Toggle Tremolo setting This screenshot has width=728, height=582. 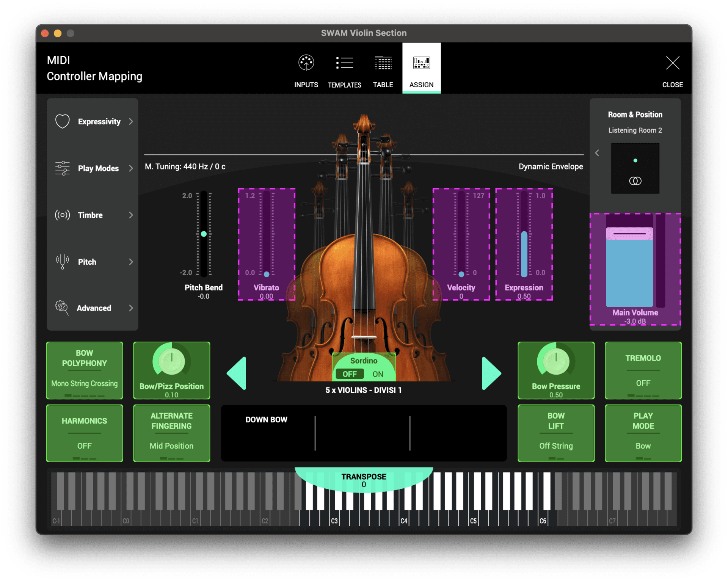pyautogui.click(x=643, y=370)
